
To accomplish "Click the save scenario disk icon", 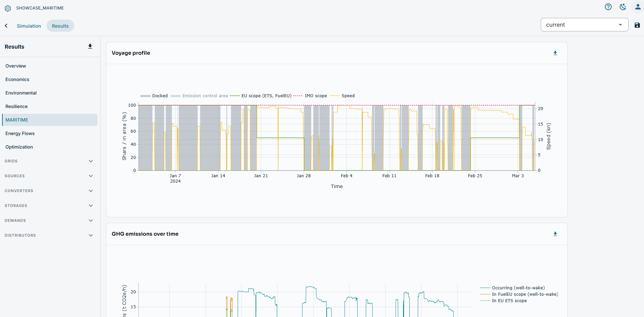I will point(637,25).
